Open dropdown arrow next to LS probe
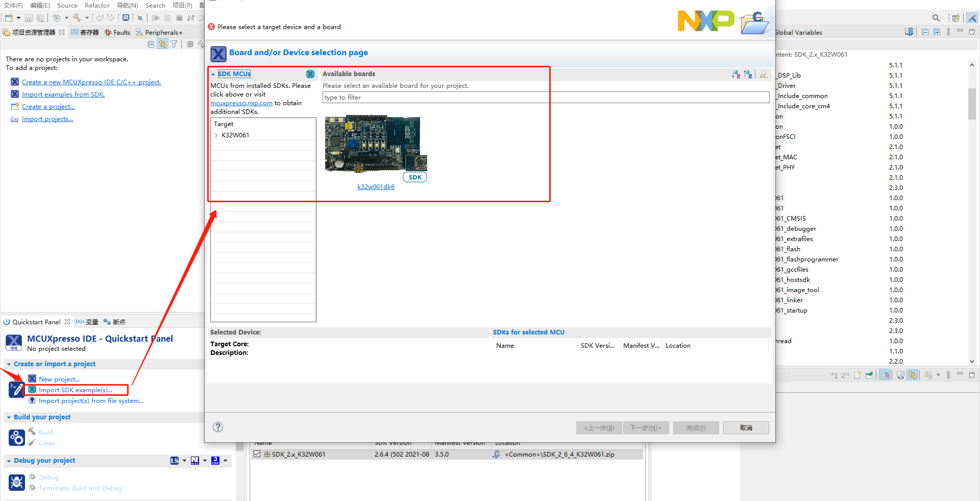The image size is (980, 501). click(x=184, y=461)
